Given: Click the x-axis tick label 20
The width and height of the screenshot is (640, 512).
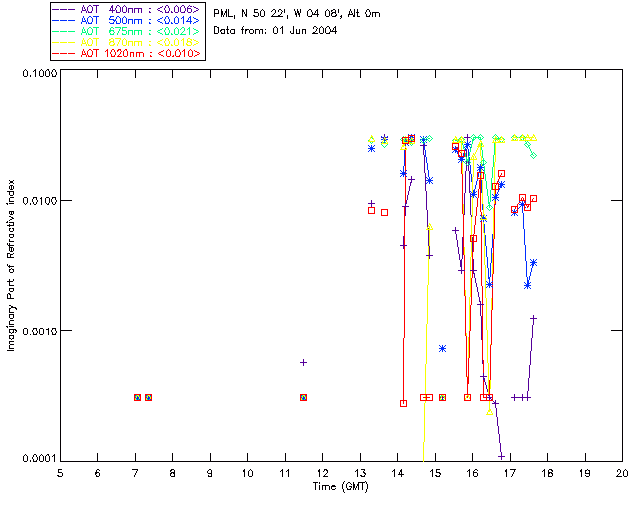Looking at the screenshot, I should 621,472.
